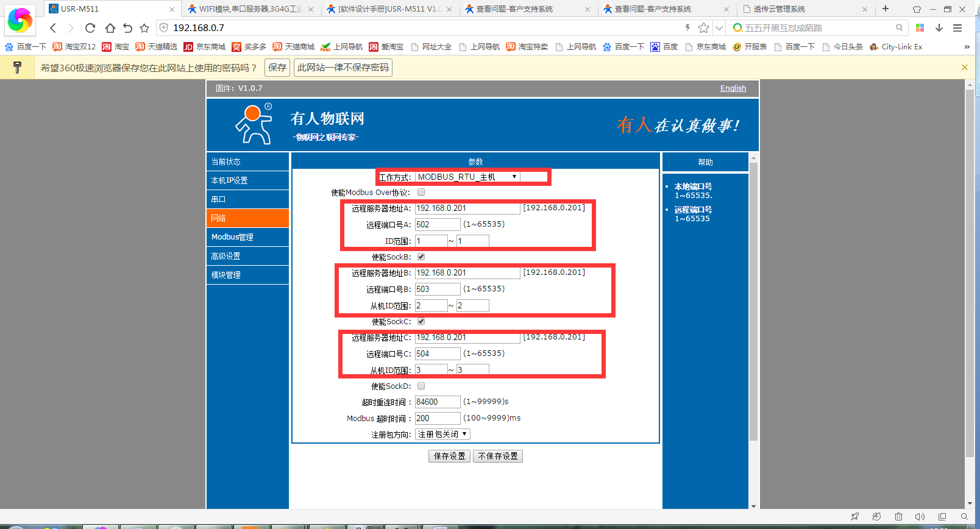980x529 pixels.
Task: Open the browser hamburger menu
Action: [957, 28]
